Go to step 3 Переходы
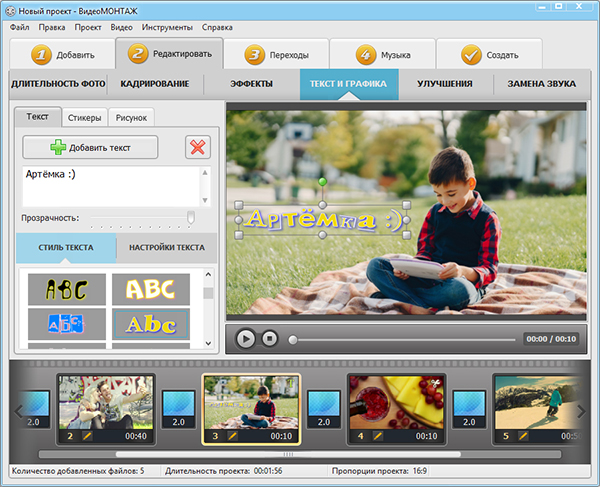Viewport: 600px width, 487px height. tap(276, 55)
